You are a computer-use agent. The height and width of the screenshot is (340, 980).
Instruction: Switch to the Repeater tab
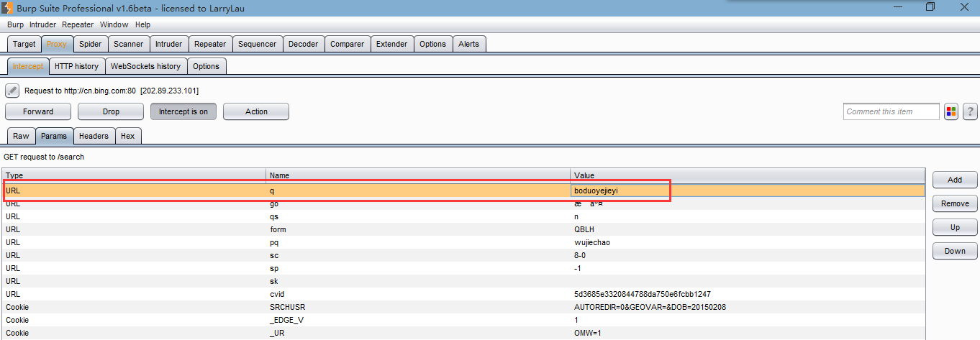tap(210, 44)
